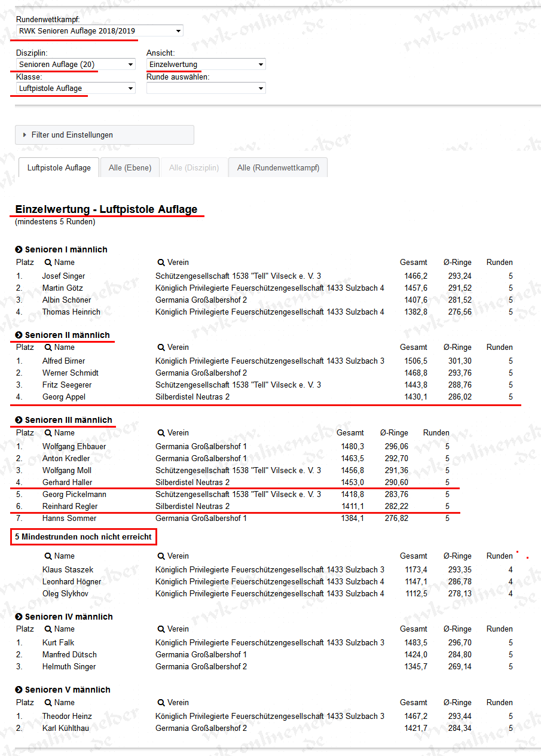This screenshot has height=756, width=541.
Task: Open the Runde auswählen dropdown
Action: pyautogui.click(x=206, y=88)
